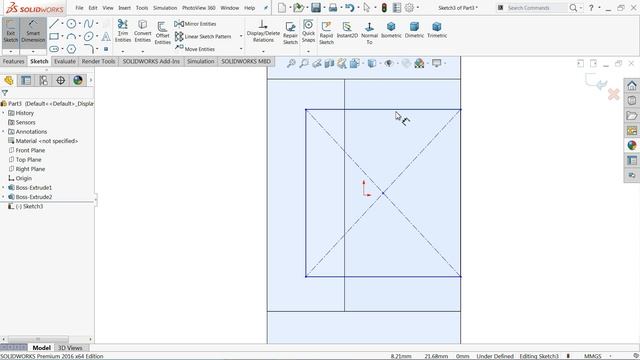640x360 pixels.
Task: Click the Print icon
Action: point(333,8)
